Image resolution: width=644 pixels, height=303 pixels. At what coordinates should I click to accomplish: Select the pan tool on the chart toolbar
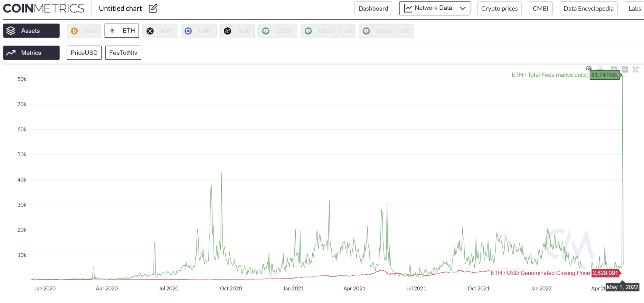pyautogui.click(x=600, y=69)
